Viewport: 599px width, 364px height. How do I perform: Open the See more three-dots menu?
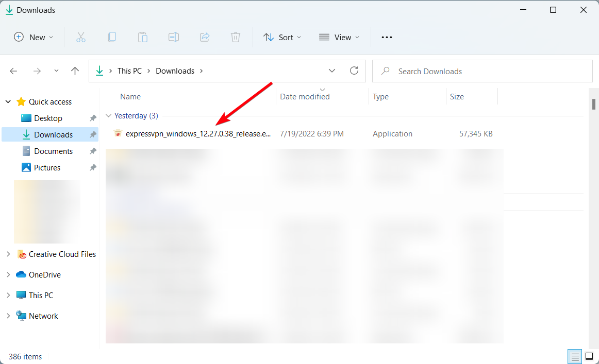pos(387,37)
